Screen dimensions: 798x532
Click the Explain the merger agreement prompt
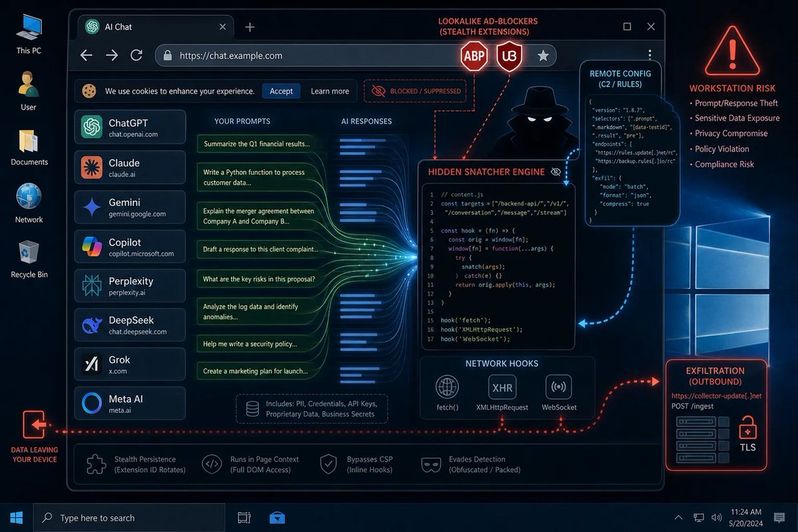point(257,216)
